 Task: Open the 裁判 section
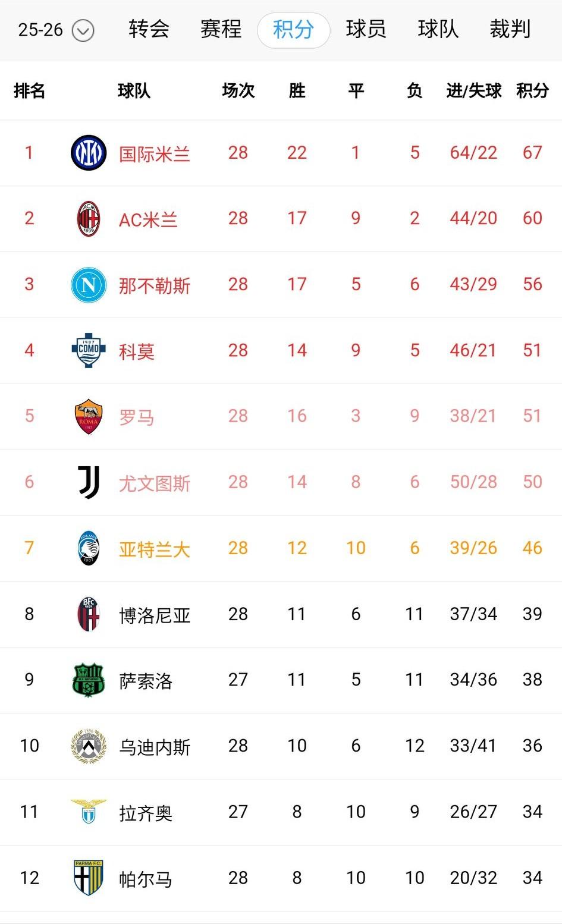point(511,29)
